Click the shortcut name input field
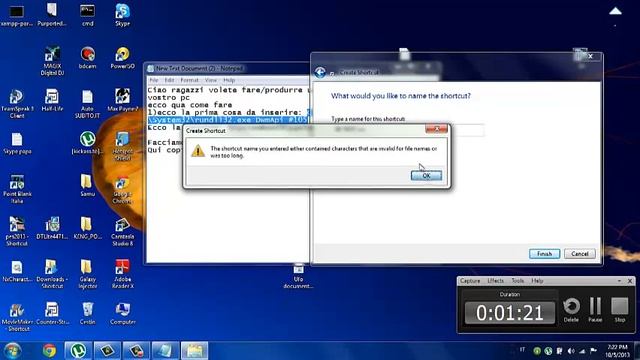This screenshot has width=640, height=360. [408, 130]
